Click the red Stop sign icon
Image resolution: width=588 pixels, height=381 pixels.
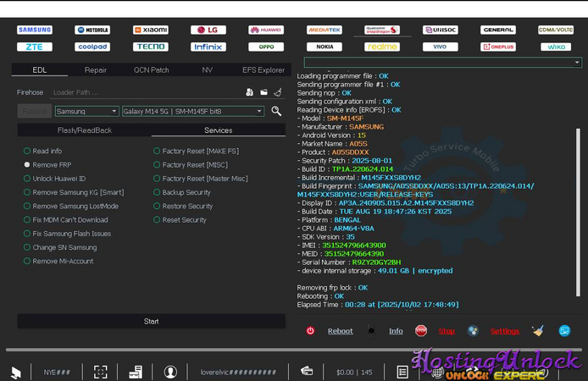(421, 331)
